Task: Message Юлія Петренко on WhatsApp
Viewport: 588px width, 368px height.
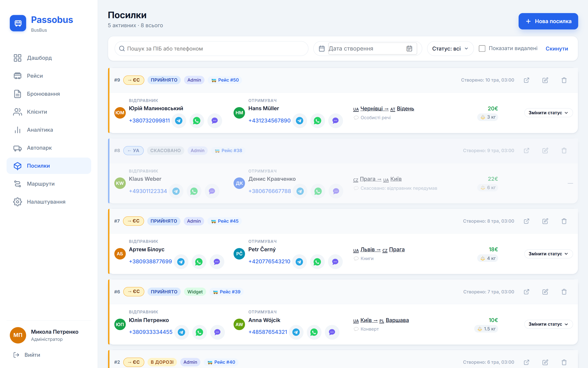Action: 199,332
